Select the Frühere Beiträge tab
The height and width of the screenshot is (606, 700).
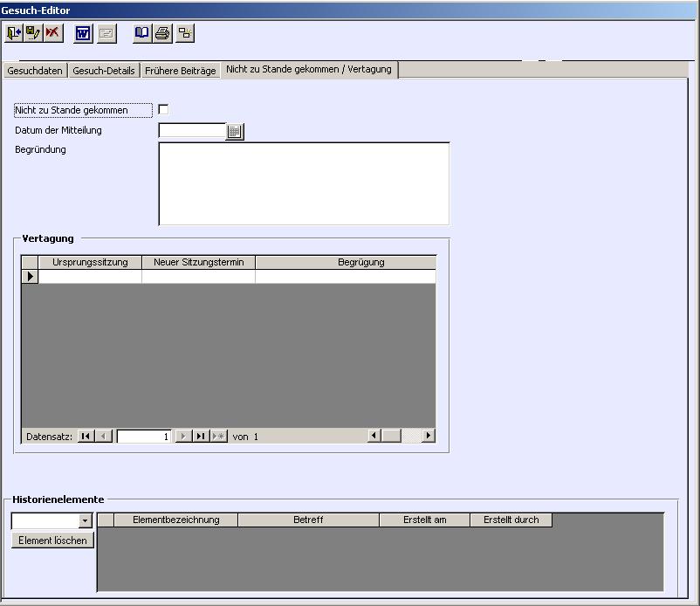click(x=181, y=71)
